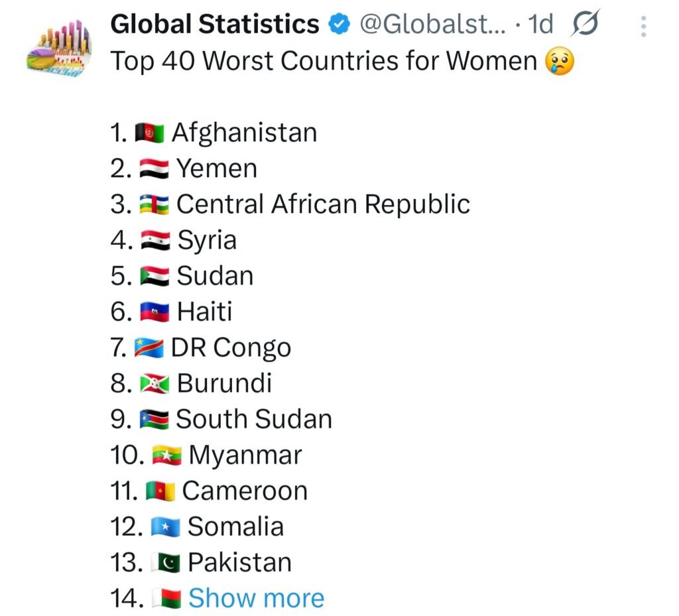The width and height of the screenshot is (679, 616).
Task: Click the Haiti flag emoji
Action: [154, 312]
